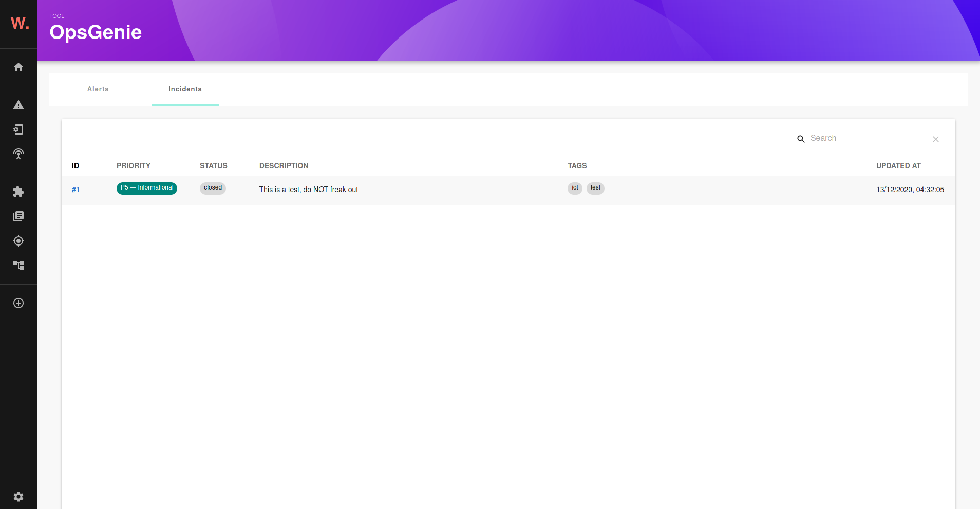Click the closed status chip
980x509 pixels.
point(213,188)
